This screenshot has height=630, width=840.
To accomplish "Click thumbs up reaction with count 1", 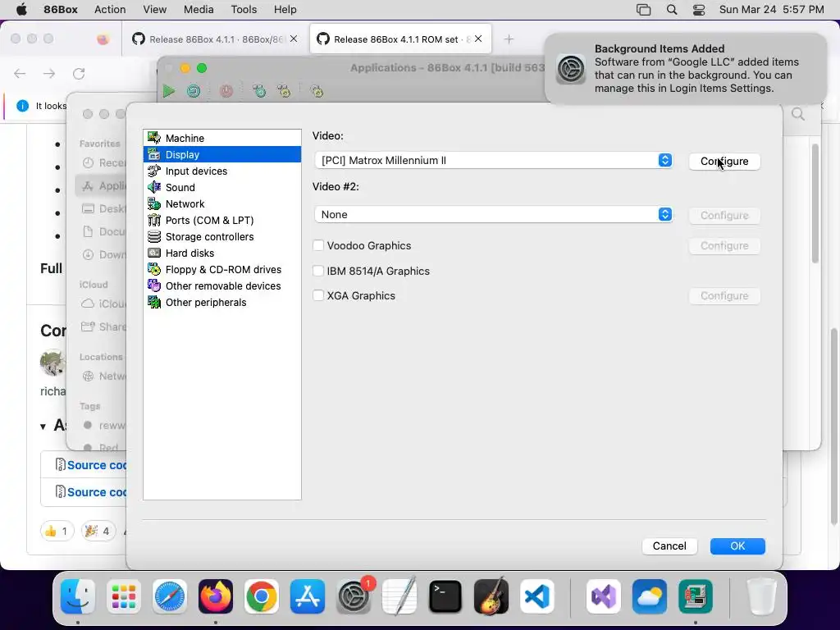I will (x=57, y=531).
